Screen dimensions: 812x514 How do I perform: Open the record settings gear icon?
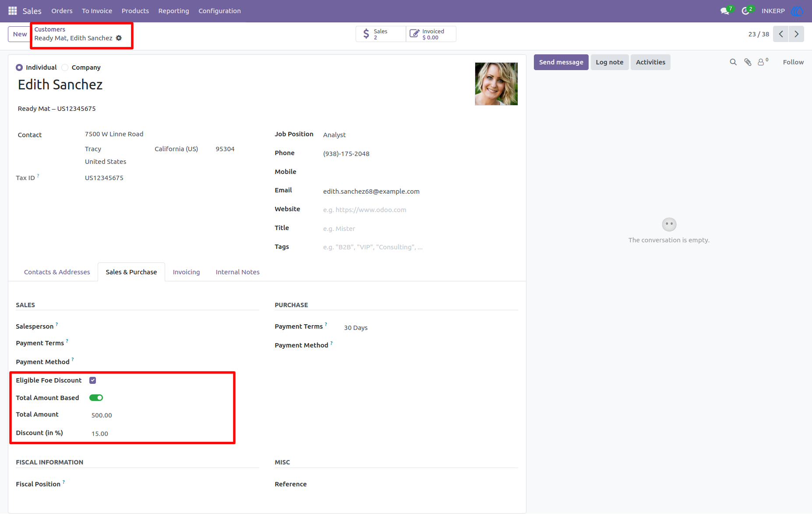[119, 38]
